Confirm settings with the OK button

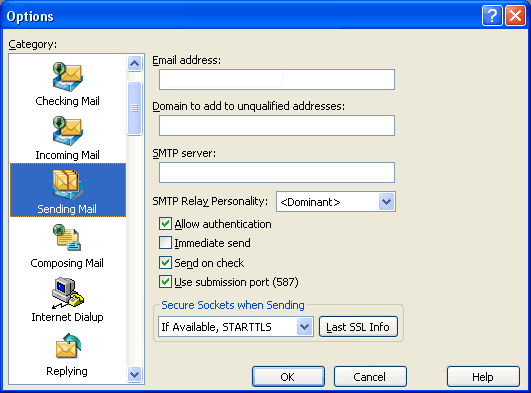(288, 376)
